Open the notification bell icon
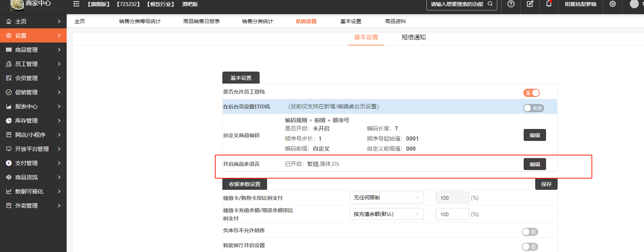The image size is (644, 252). [549, 4]
